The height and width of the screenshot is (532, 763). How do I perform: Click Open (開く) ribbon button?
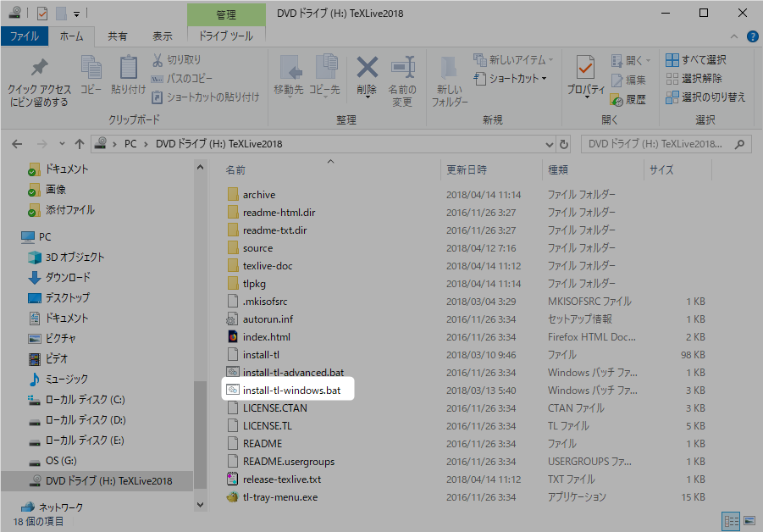[x=631, y=60]
